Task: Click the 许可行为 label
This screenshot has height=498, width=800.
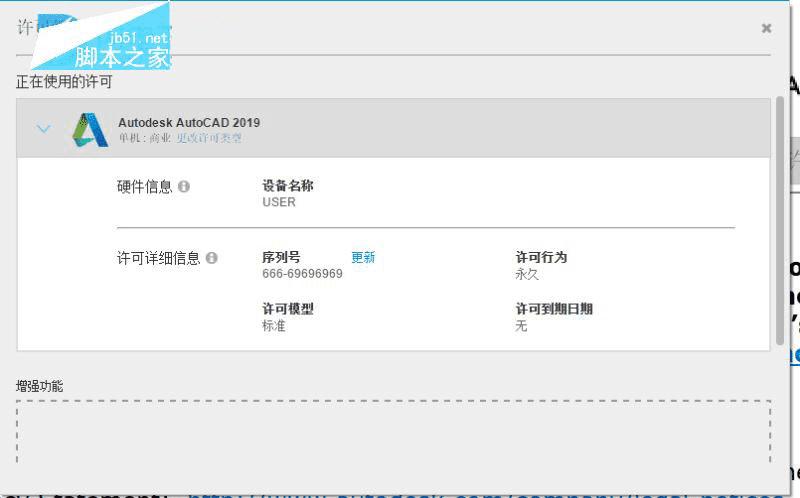Action: tap(541, 257)
